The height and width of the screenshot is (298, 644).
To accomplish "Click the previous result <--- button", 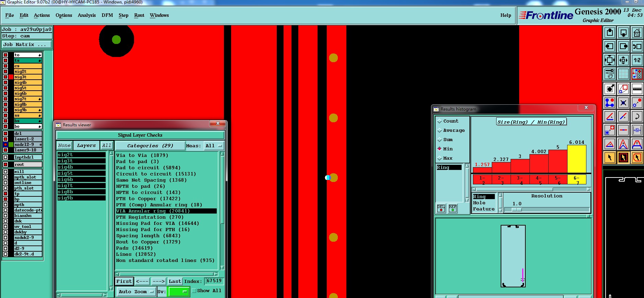I will point(142,282).
